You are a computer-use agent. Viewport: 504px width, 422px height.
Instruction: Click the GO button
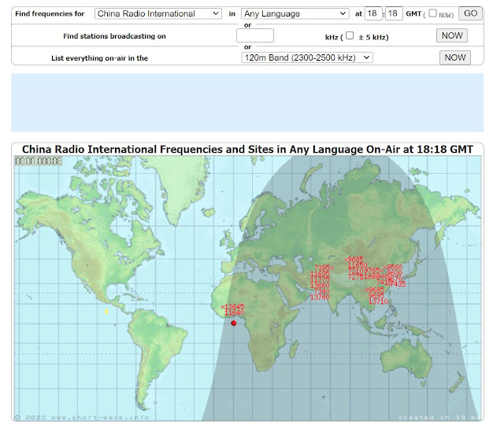pyautogui.click(x=470, y=13)
